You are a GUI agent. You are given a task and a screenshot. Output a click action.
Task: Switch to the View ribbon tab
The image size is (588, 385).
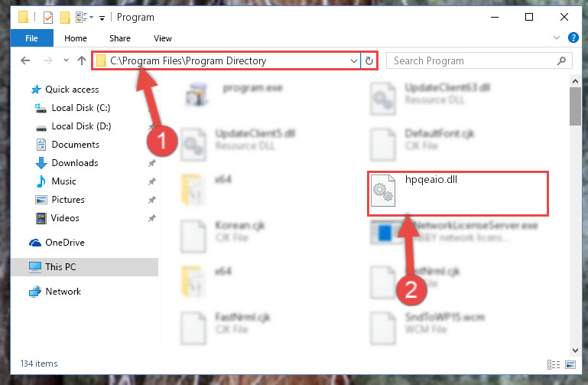coord(163,38)
